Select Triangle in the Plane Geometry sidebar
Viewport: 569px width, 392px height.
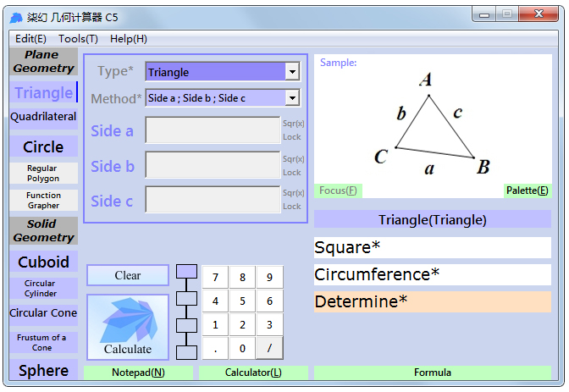tap(43, 92)
